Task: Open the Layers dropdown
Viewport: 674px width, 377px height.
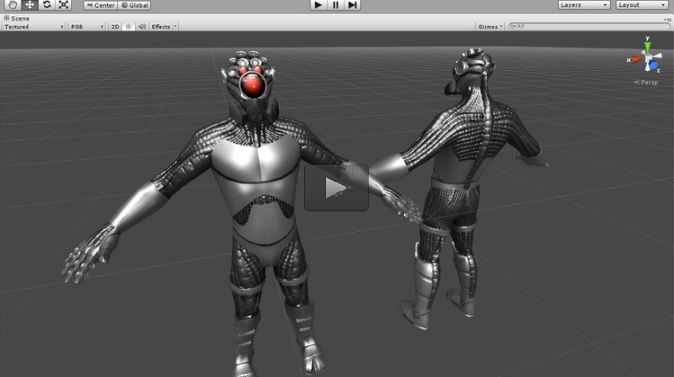Action: coord(584,5)
